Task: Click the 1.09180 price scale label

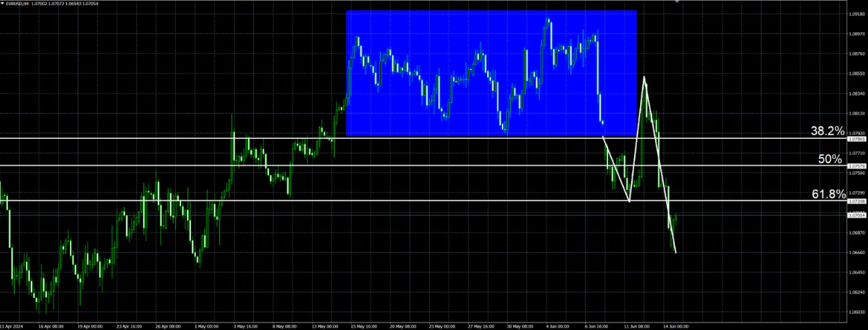Action: 856,14
